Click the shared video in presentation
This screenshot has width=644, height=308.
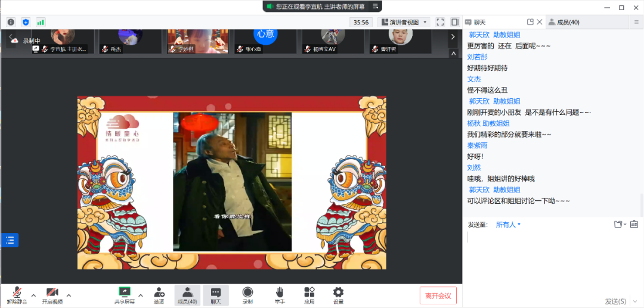tap(232, 182)
